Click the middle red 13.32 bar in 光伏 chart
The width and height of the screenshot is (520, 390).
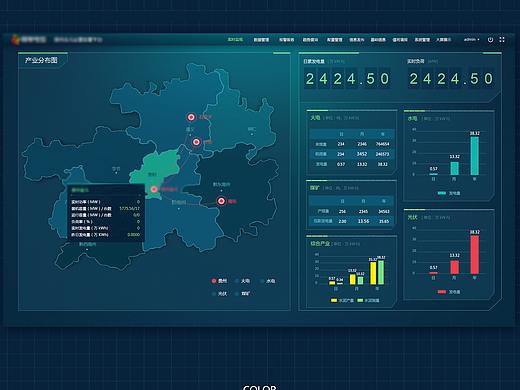pos(455,267)
